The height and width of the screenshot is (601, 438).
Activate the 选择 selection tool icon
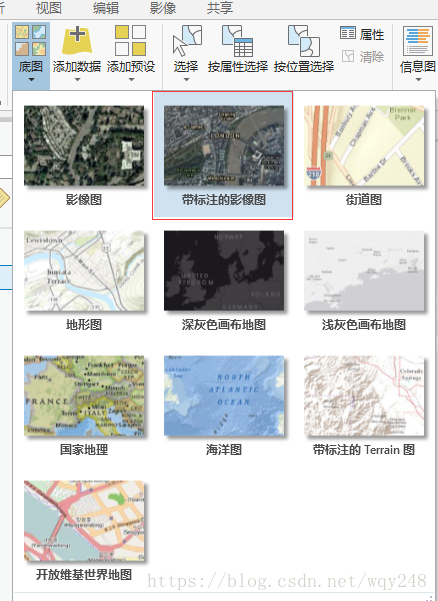point(187,41)
